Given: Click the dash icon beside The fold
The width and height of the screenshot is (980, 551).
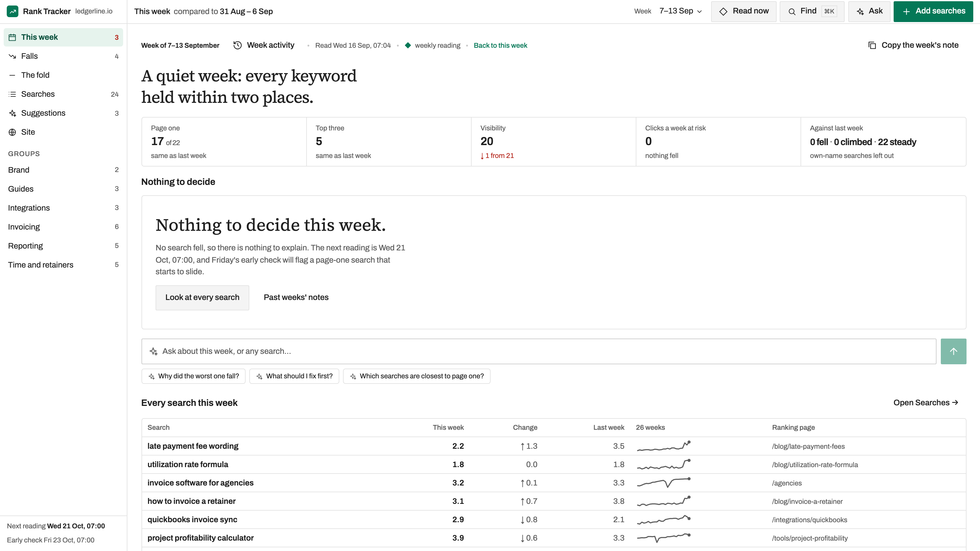Looking at the screenshot, I should pyautogui.click(x=12, y=75).
